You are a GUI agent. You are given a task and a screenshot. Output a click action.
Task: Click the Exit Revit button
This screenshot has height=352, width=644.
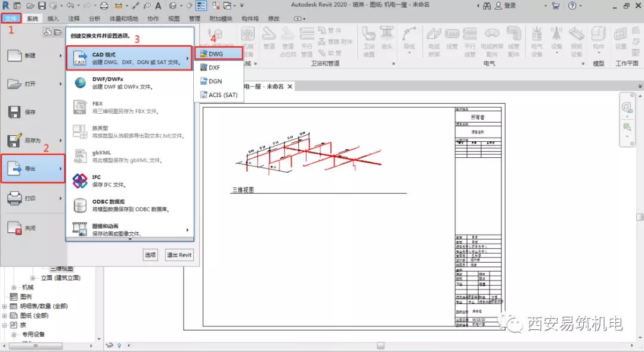point(179,255)
